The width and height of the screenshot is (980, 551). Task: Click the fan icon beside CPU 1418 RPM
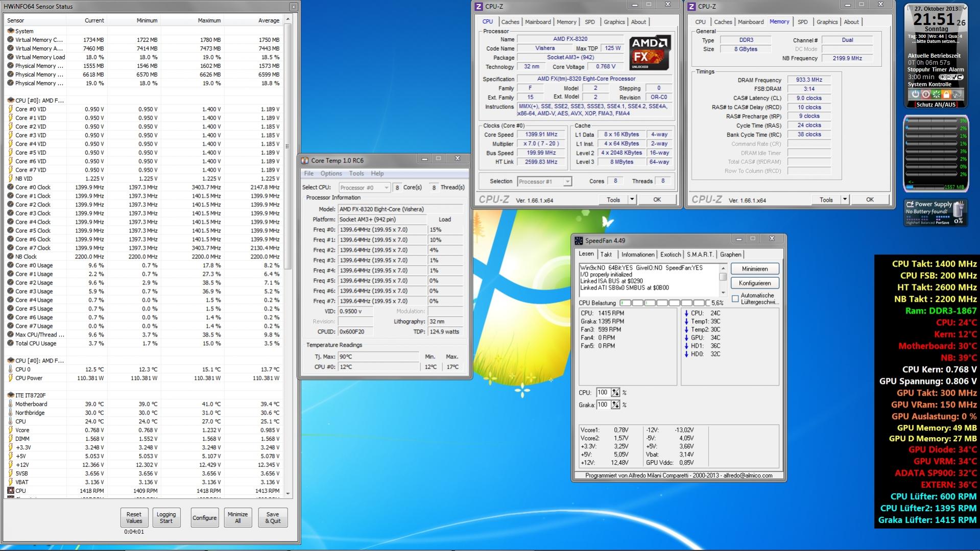click(x=10, y=491)
